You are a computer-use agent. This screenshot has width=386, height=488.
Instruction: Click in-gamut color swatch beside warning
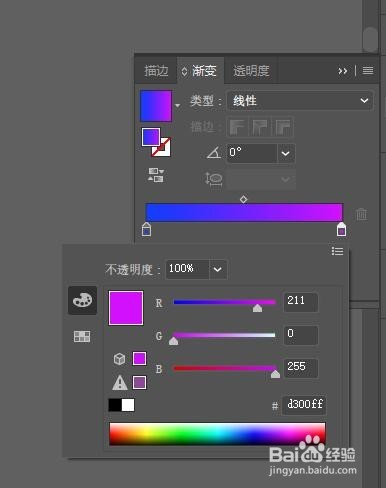point(139,383)
